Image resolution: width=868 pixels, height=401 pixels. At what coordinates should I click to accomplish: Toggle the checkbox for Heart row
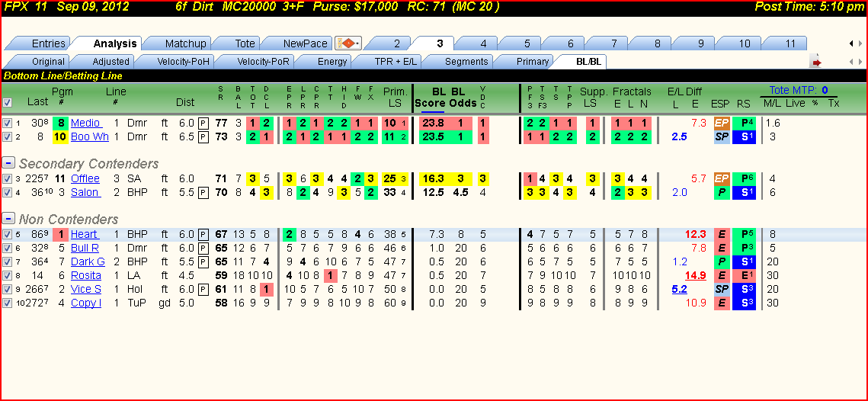click(7, 234)
